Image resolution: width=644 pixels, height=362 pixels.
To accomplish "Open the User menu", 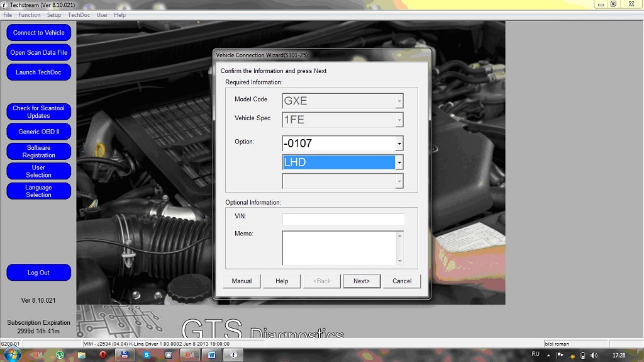I will tap(102, 15).
